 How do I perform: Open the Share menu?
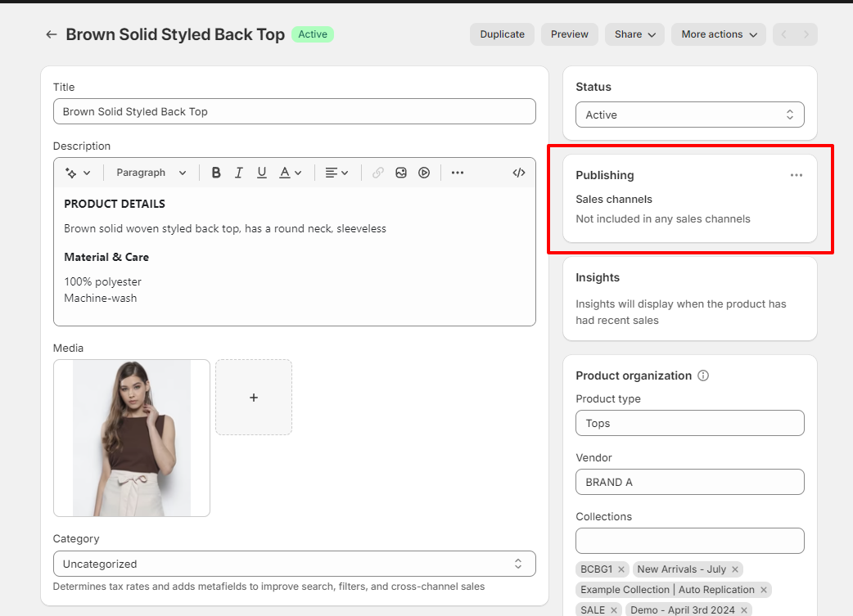[x=634, y=34]
